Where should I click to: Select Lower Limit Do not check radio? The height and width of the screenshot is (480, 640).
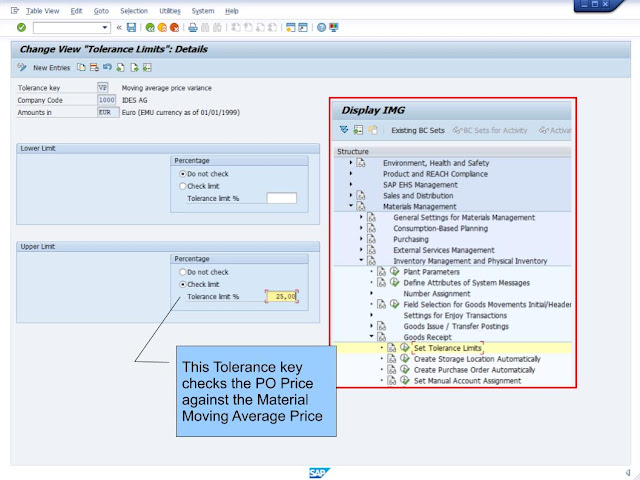pos(182,173)
